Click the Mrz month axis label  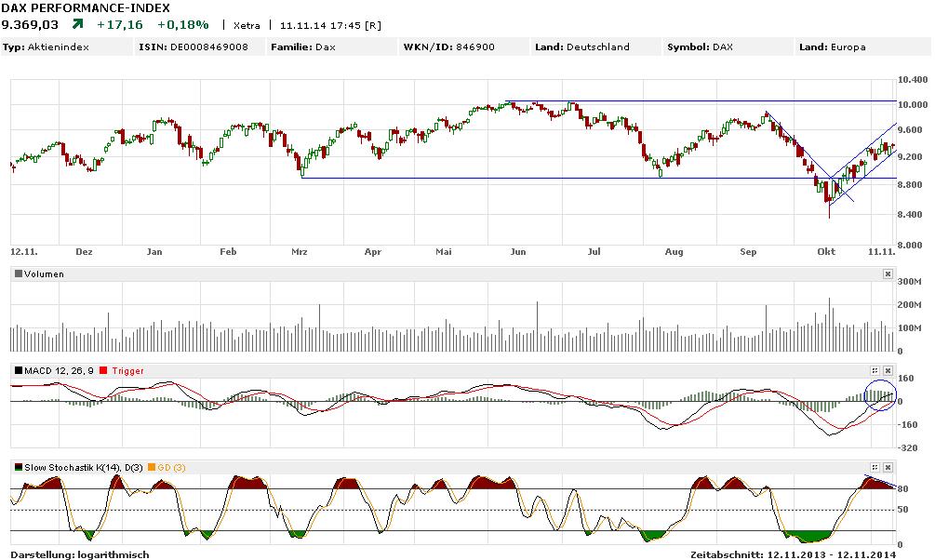[300, 252]
